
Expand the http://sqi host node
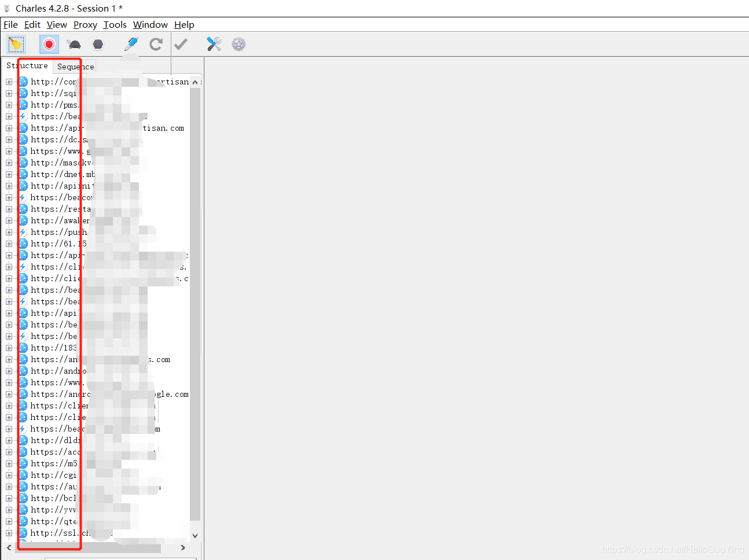(9, 93)
